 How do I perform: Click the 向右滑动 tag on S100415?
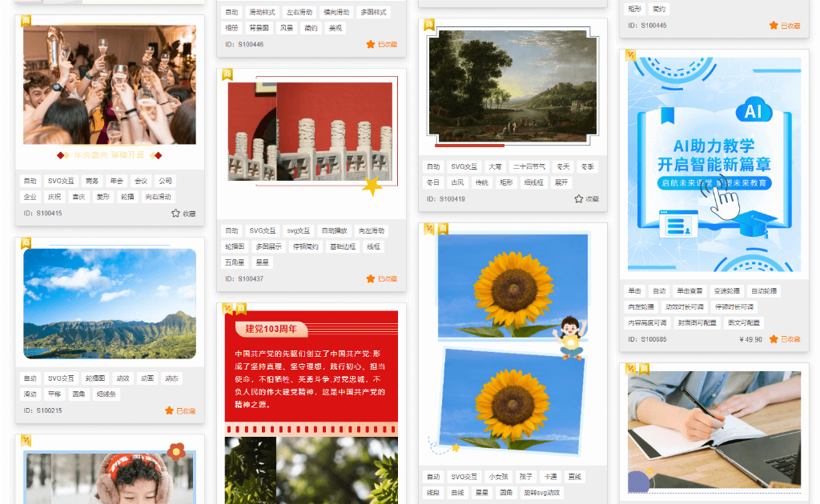pyautogui.click(x=159, y=197)
